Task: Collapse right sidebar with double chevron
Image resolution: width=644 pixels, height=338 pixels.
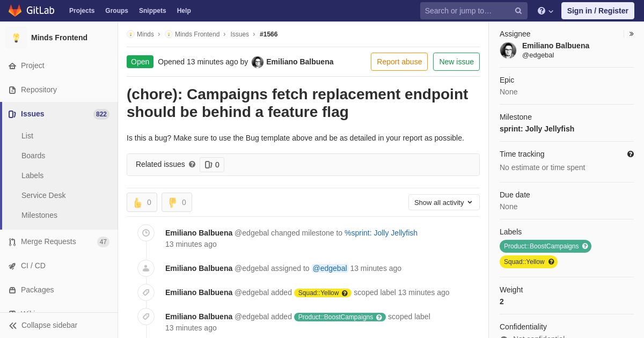Action: [x=631, y=34]
